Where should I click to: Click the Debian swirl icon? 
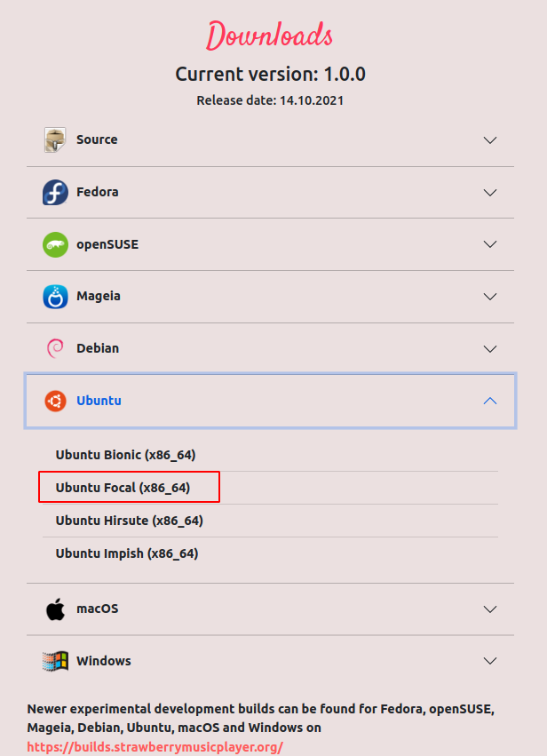[55, 348]
